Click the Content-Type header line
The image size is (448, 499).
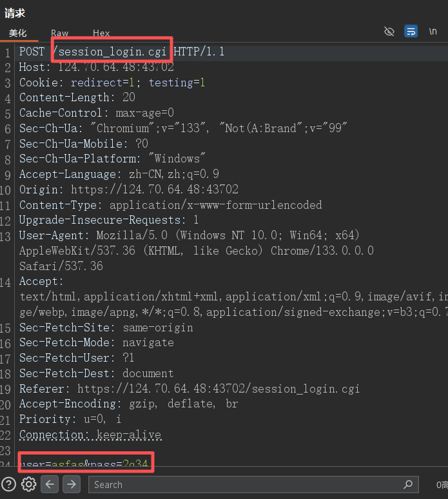(170, 205)
